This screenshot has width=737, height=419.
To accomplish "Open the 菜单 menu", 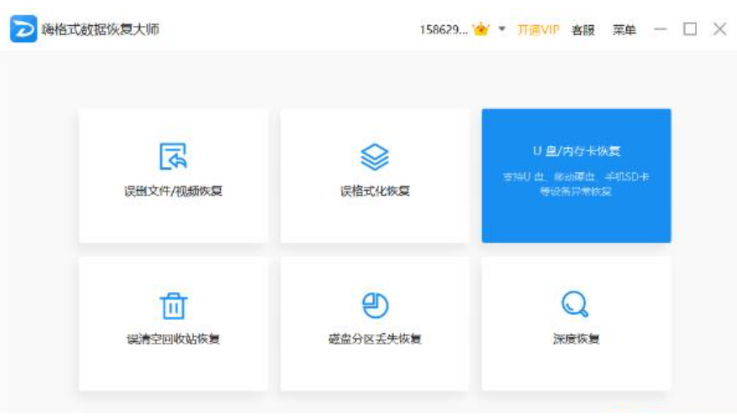I will pyautogui.click(x=624, y=30).
